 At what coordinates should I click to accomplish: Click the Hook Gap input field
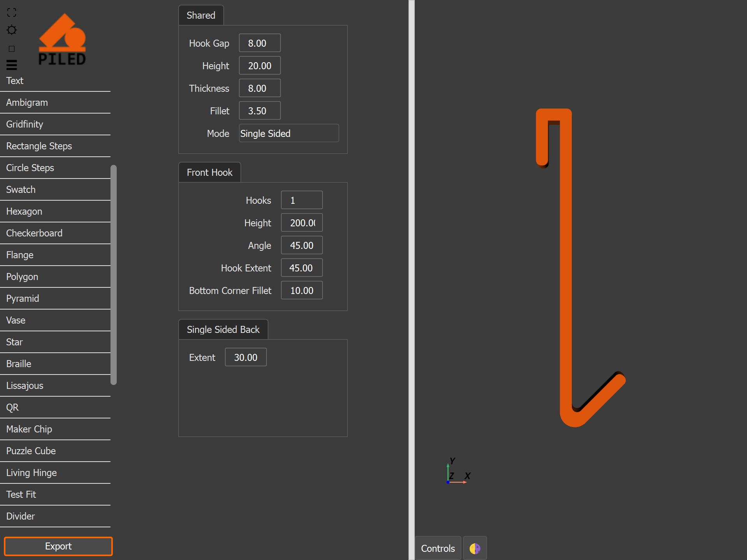[260, 43]
